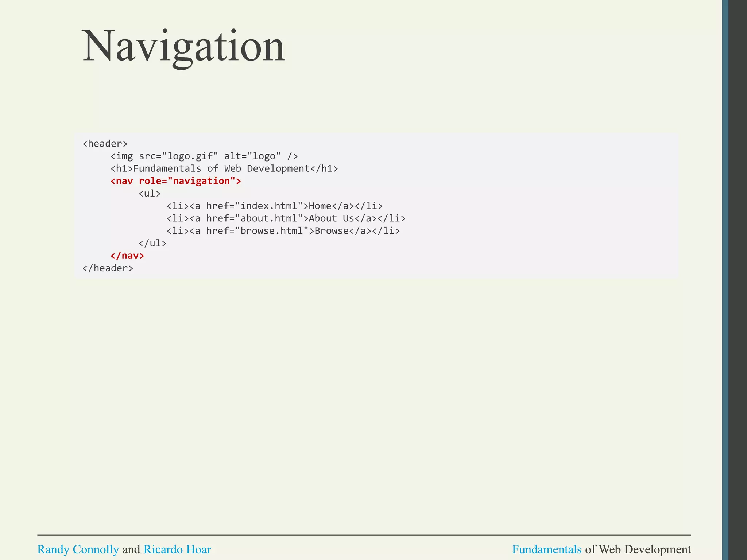Viewport: 747px width, 560px height.
Task: Select the index.html Home list item line
Action: pyautogui.click(x=275, y=206)
